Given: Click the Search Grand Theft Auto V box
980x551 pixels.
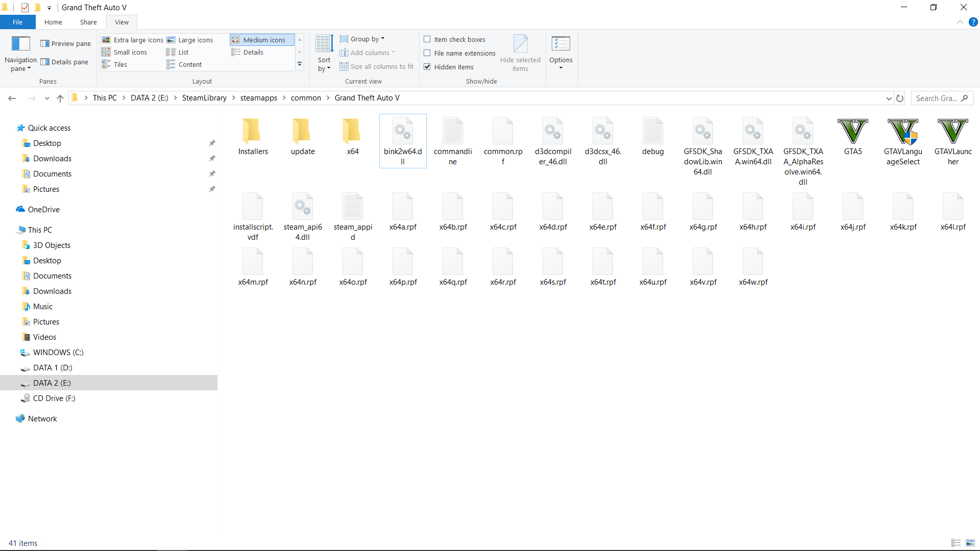Looking at the screenshot, I should (x=936, y=98).
